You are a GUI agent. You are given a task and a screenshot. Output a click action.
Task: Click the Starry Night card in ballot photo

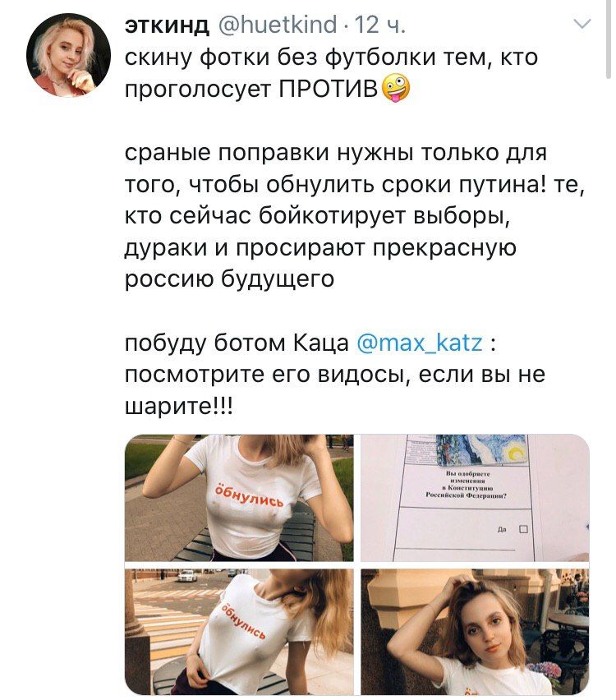(482, 449)
